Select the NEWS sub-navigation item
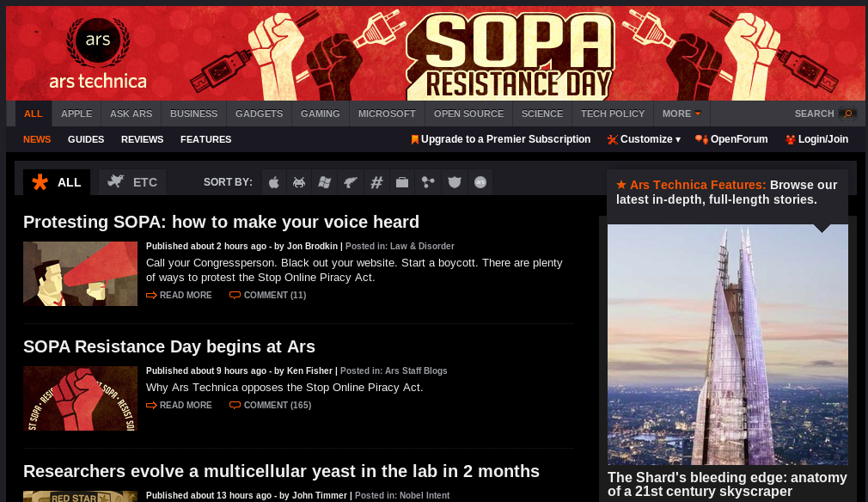Screen dimensions: 868x502 coord(37,139)
